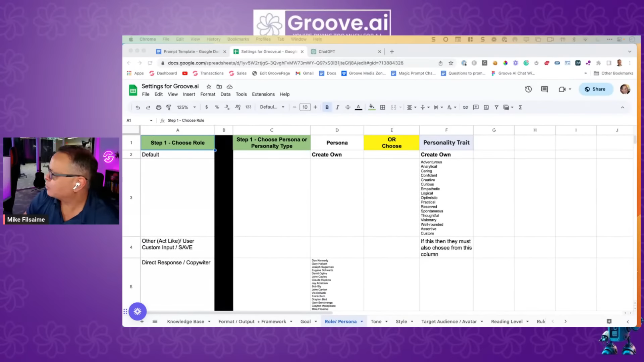Open the Data menu
Screen dimensions: 644x362
[x=225, y=94]
